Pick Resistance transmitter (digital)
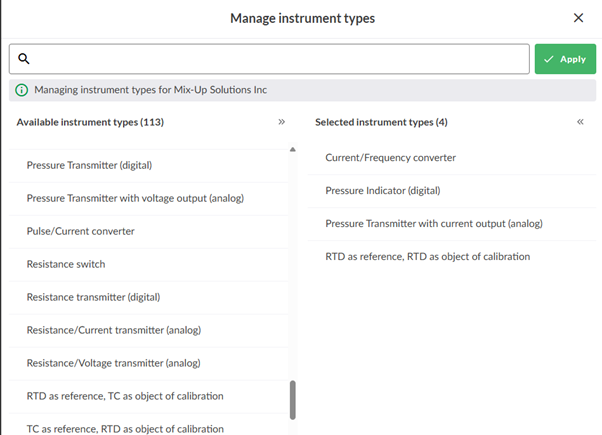The width and height of the screenshot is (602, 435). pyautogui.click(x=93, y=297)
